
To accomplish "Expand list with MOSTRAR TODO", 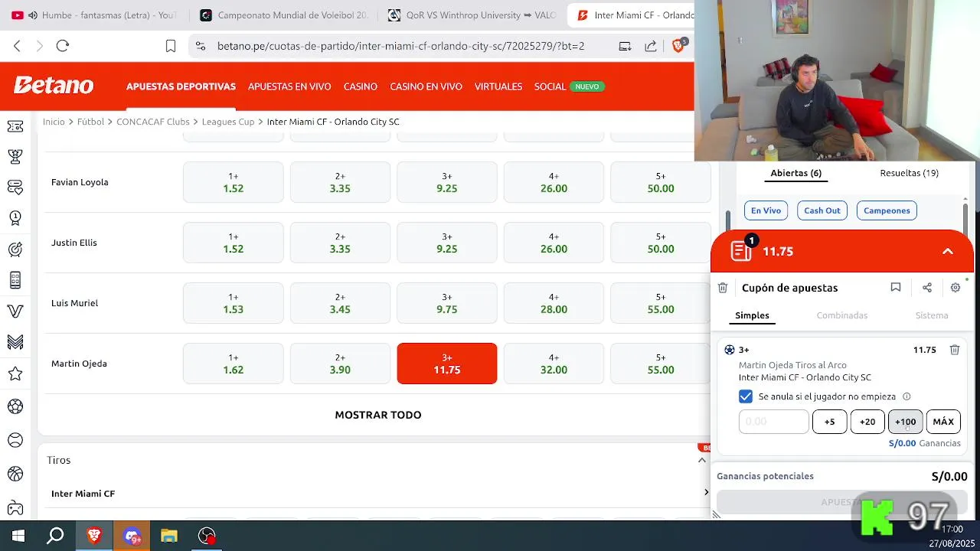I will click(x=378, y=415).
